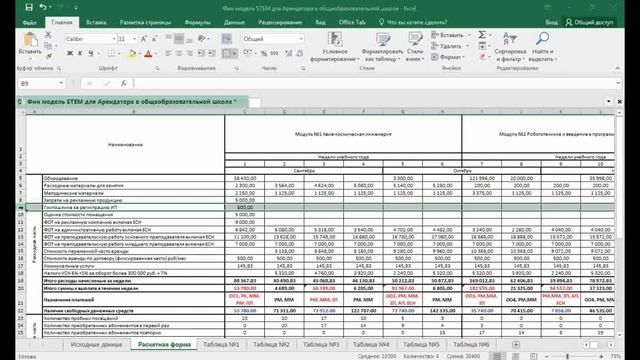Click the Copy icon in the clipboard group

tap(48, 45)
